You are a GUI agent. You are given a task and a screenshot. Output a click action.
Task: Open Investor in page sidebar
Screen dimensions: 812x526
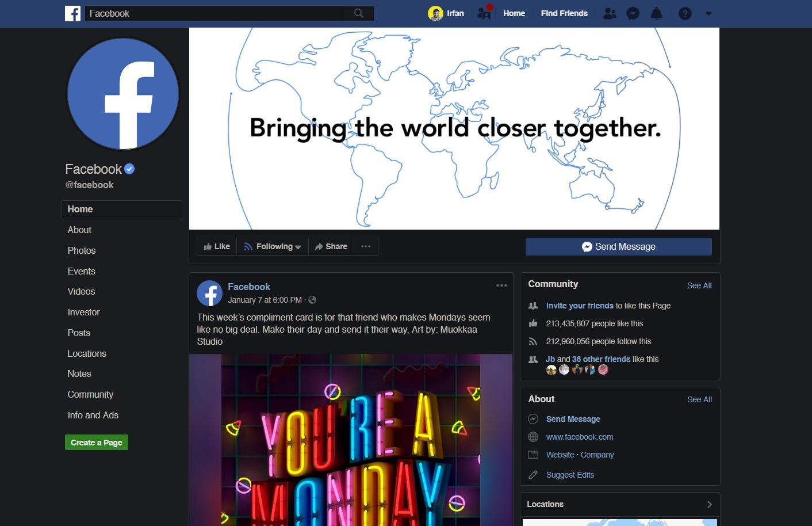(83, 312)
